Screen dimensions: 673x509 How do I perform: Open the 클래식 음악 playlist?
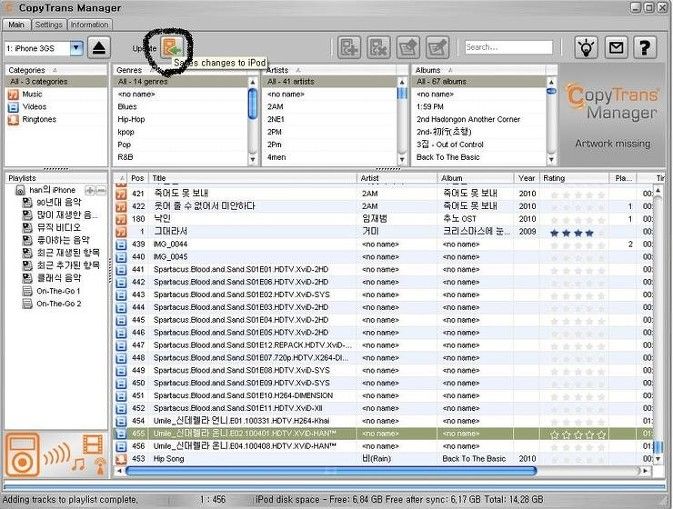click(x=58, y=278)
